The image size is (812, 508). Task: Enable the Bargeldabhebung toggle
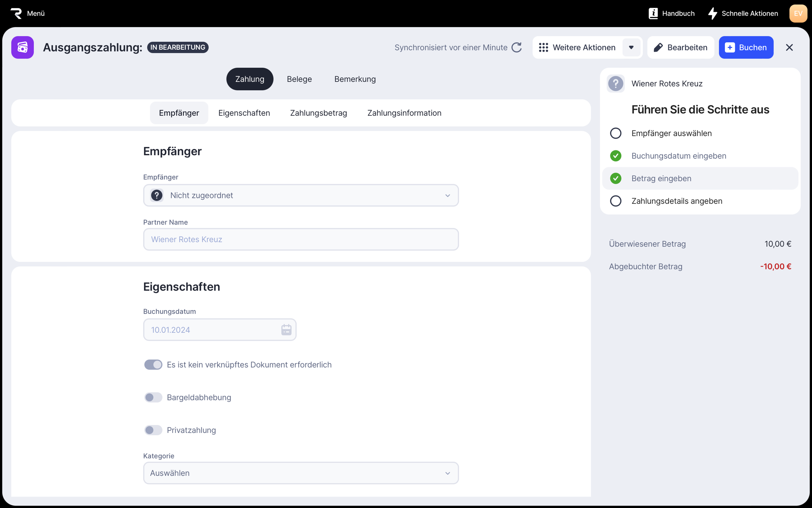[x=153, y=397]
